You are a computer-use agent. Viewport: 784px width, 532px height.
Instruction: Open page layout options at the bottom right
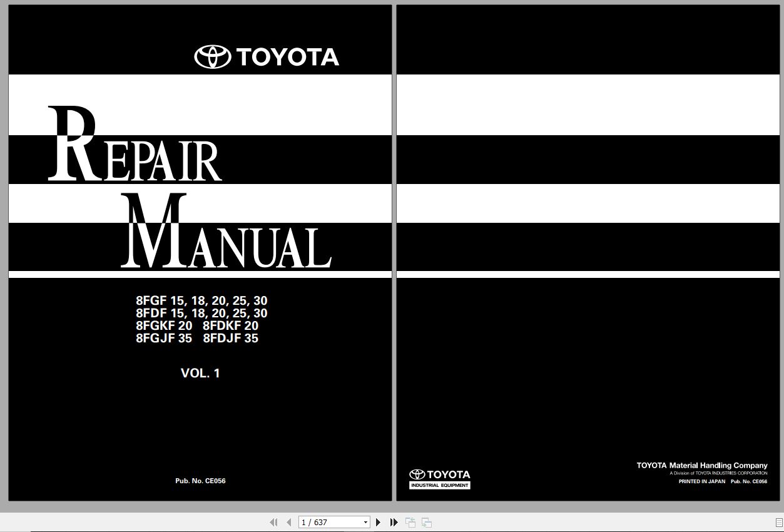pos(778,522)
